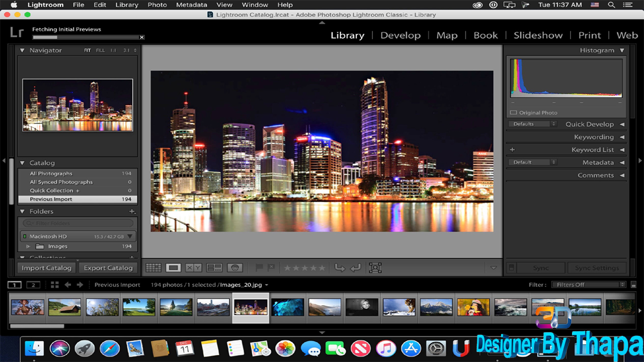Select All Photographs in Catalog
Screen dimensions: 644x362
pos(77,173)
